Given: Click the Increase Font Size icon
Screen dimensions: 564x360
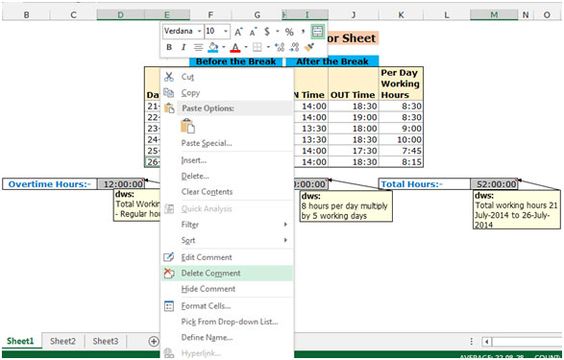Looking at the screenshot, I should click(239, 32).
